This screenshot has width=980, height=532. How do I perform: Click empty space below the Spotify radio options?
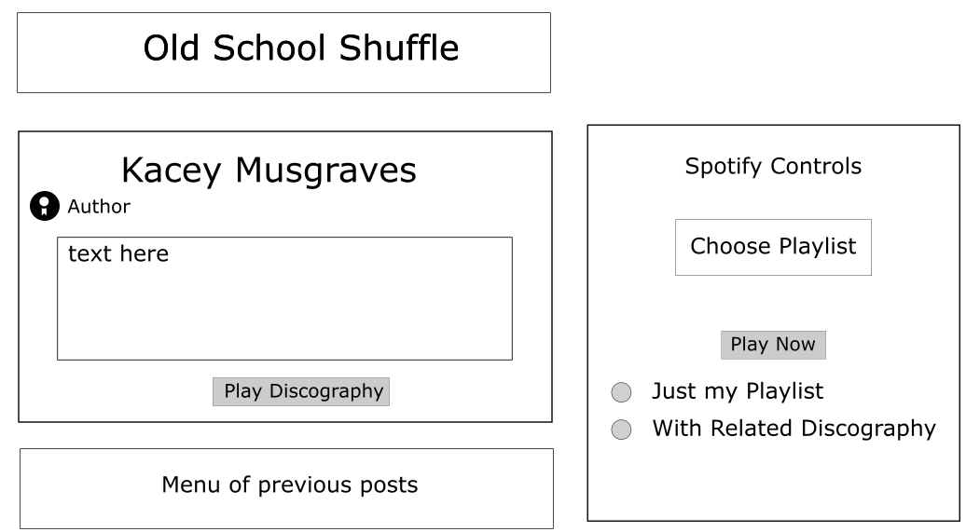coord(773,480)
